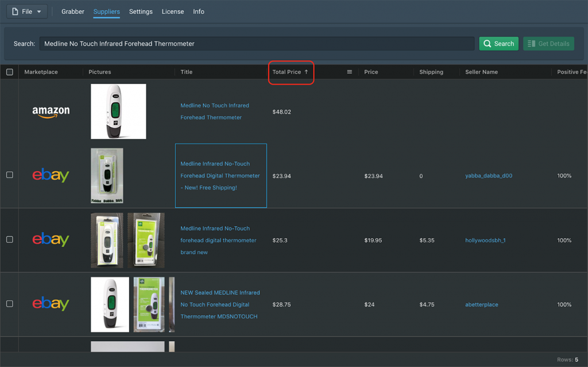Open the Settings tab

click(141, 11)
